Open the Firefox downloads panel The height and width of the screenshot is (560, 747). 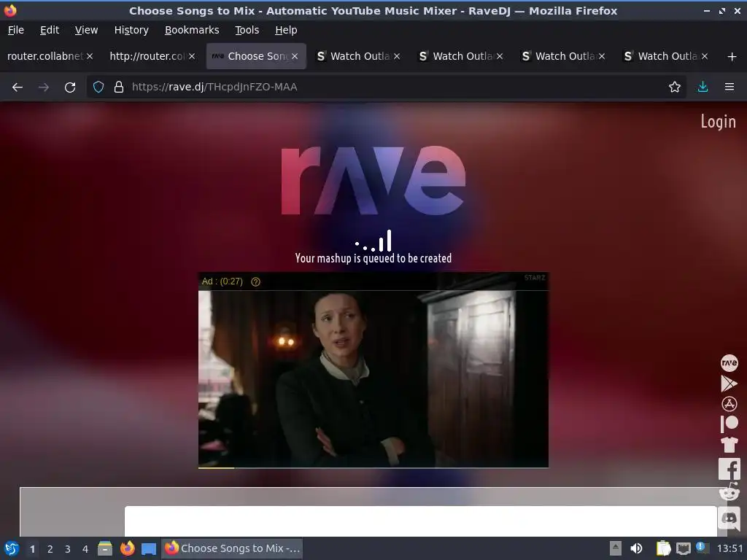coord(703,87)
